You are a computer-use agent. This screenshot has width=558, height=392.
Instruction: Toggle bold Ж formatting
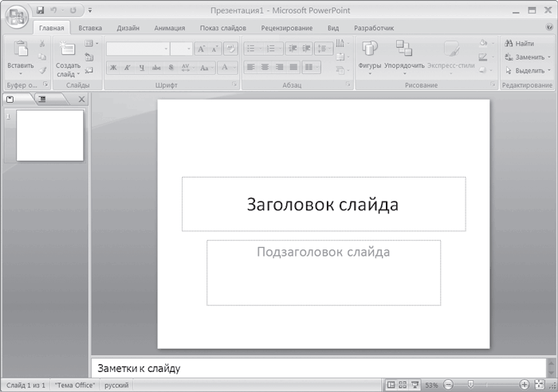coord(113,68)
